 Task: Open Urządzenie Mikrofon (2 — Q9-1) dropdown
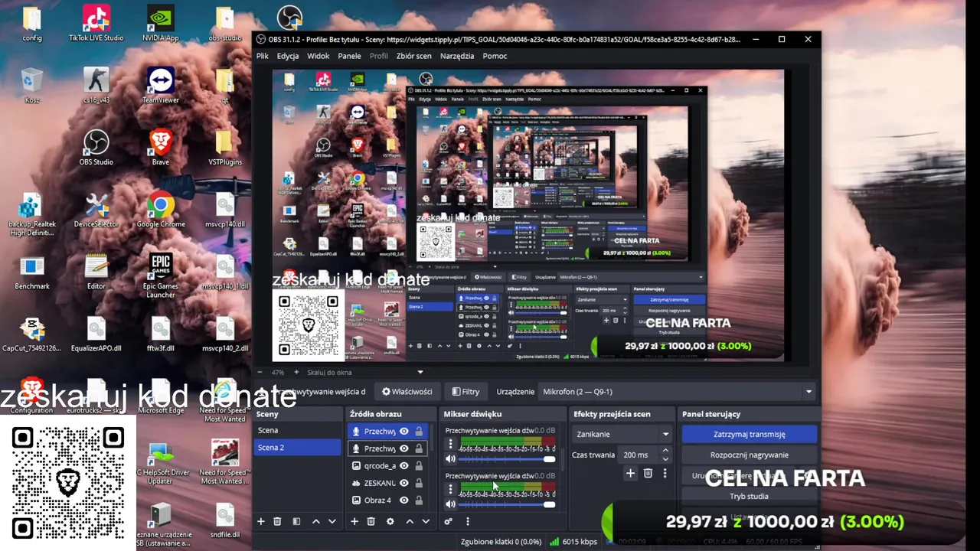pyautogui.click(x=677, y=391)
